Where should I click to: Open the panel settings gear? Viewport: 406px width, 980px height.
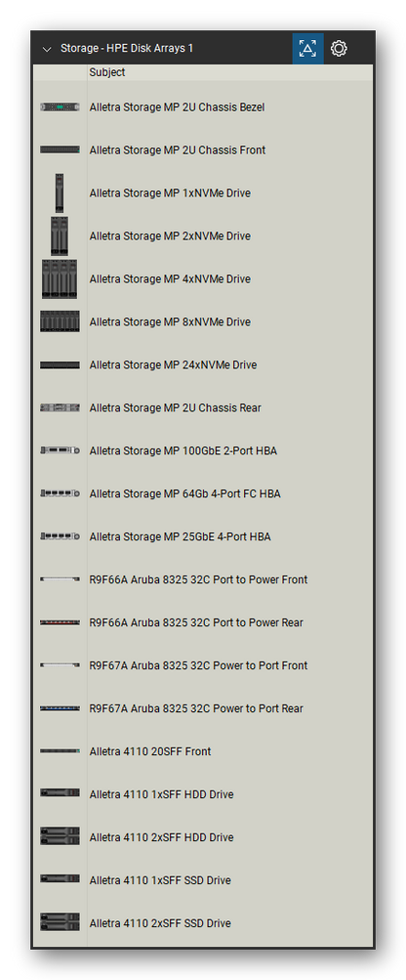click(x=340, y=49)
